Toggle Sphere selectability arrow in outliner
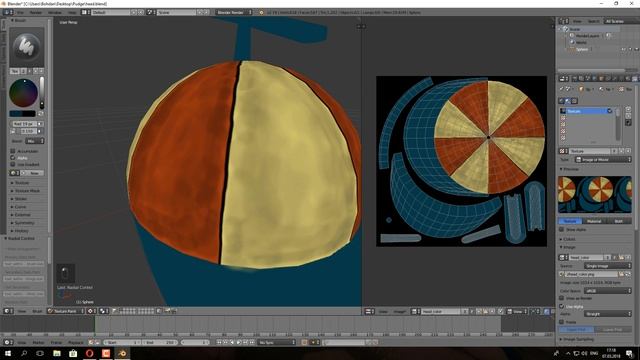640x360 pixels. 630,49
